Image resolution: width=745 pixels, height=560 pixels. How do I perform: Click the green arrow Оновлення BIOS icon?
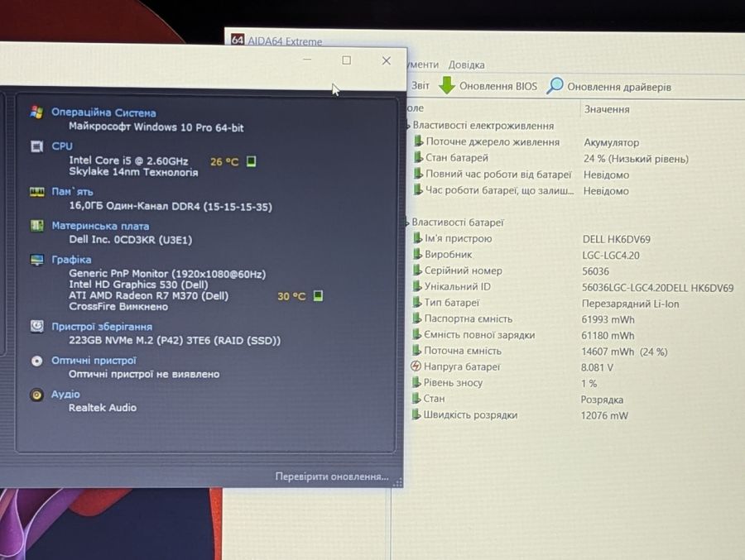447,85
